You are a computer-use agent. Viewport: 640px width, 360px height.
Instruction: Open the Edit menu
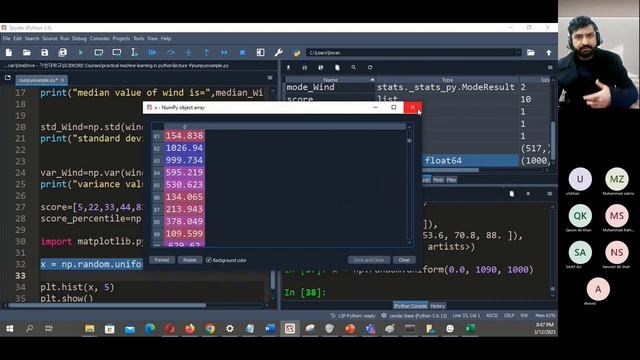[17, 38]
